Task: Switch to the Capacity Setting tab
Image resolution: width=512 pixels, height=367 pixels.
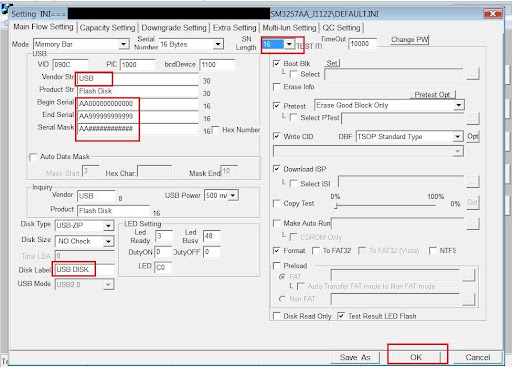Action: (107, 28)
